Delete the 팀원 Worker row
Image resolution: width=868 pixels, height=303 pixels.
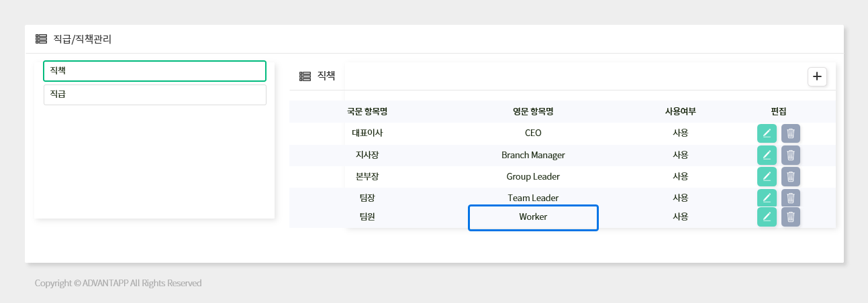(x=791, y=217)
